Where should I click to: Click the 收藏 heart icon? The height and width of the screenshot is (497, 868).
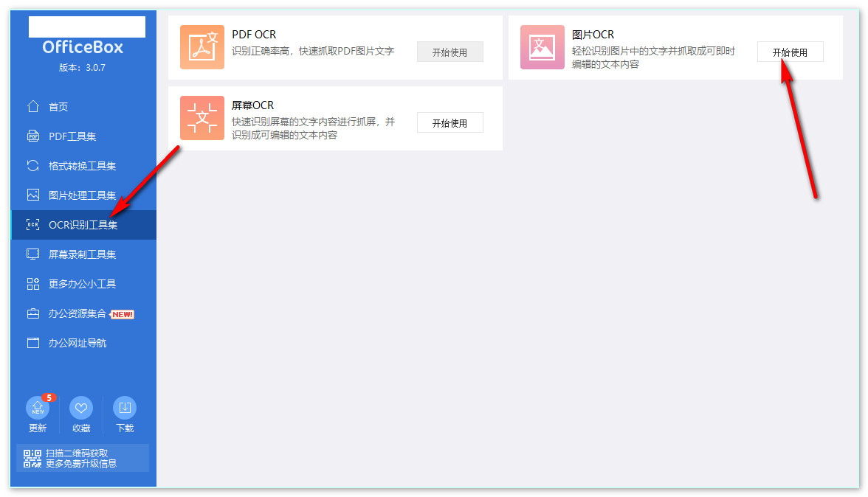81,408
